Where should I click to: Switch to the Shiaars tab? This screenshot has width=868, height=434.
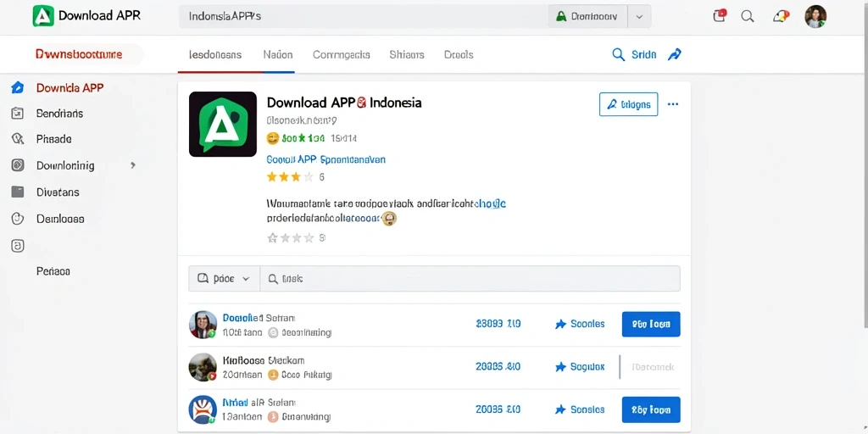(407, 55)
